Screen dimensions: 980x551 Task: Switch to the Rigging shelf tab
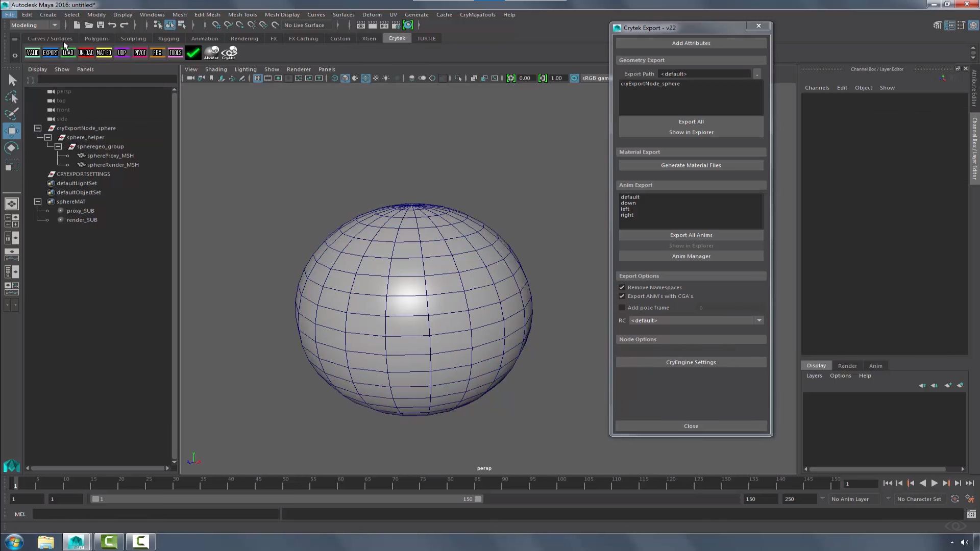[168, 38]
